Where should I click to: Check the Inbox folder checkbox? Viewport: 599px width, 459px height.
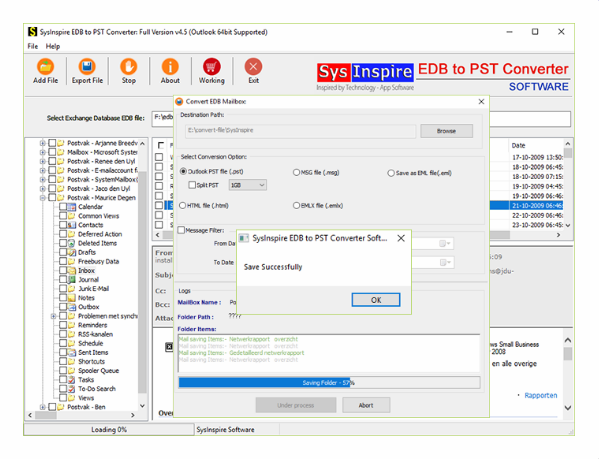(x=63, y=270)
